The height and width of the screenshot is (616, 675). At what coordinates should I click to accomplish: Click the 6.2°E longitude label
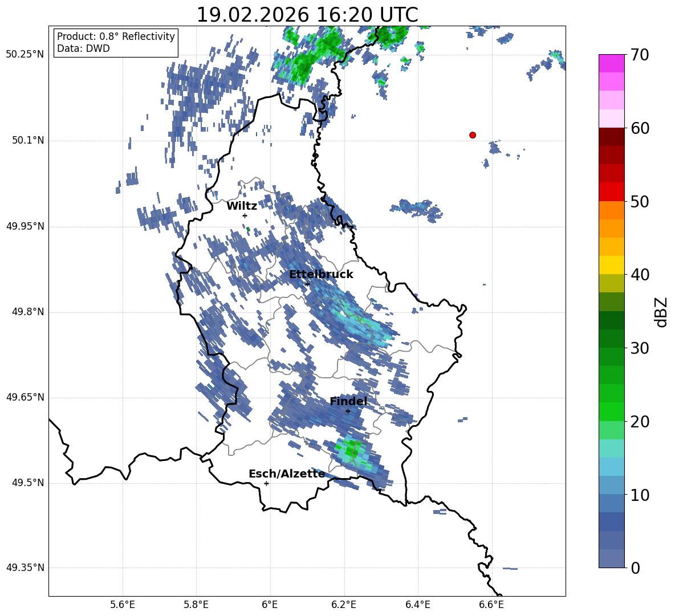coord(344,605)
